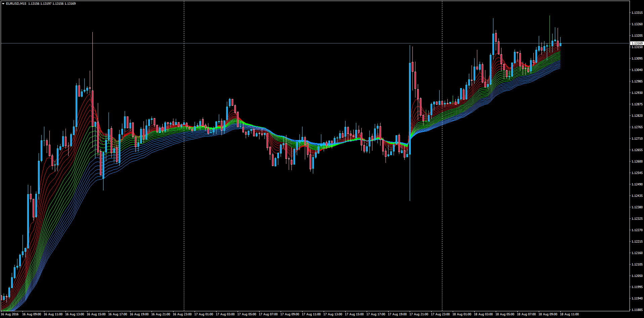The width and height of the screenshot is (644, 318).
Task: Click the 1.12710 price scale label
Action: pos(637,139)
